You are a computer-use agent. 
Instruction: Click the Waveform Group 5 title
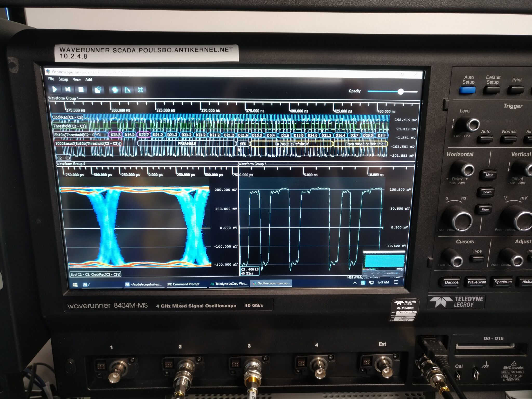click(x=252, y=164)
